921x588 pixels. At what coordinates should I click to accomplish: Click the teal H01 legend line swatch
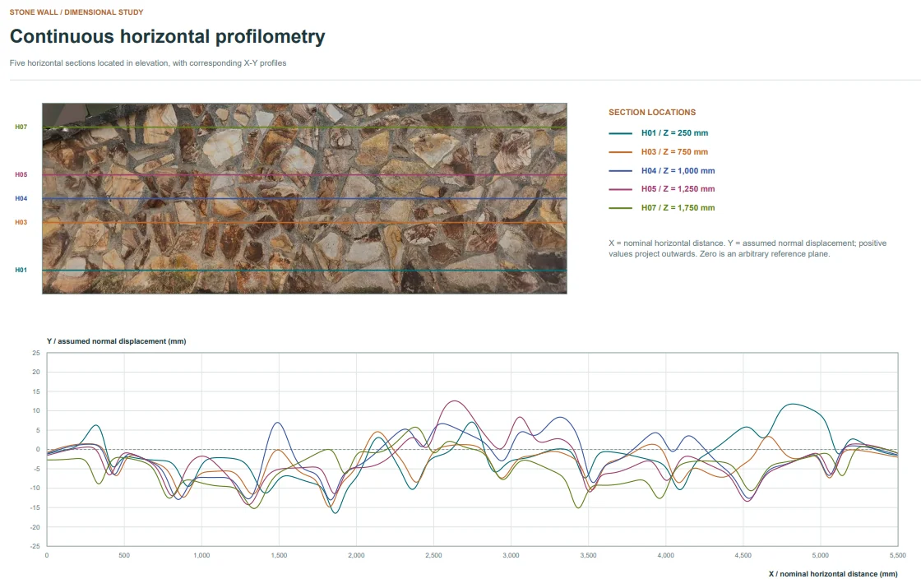(x=620, y=133)
